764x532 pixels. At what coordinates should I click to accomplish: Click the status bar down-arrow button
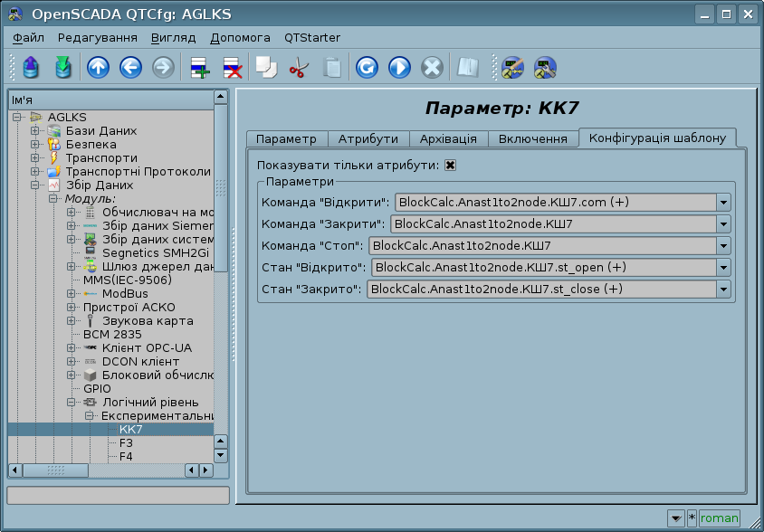pyautogui.click(x=676, y=518)
